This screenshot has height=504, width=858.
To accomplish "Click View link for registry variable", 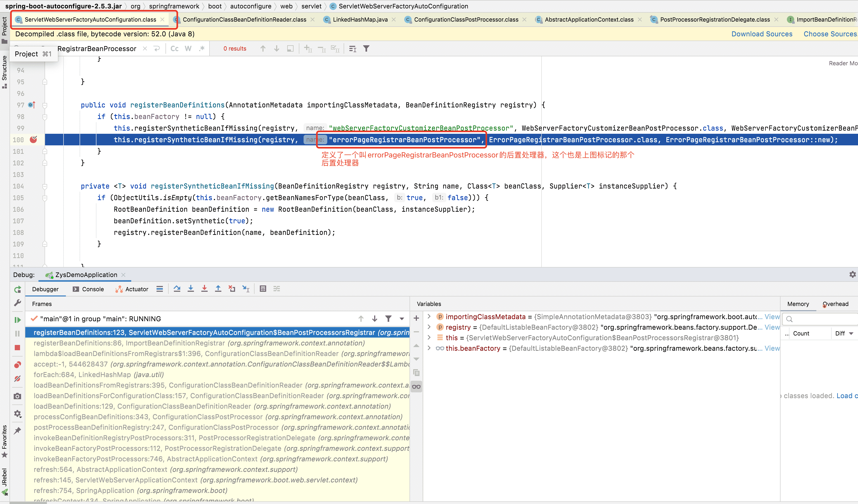I will click(x=772, y=327).
